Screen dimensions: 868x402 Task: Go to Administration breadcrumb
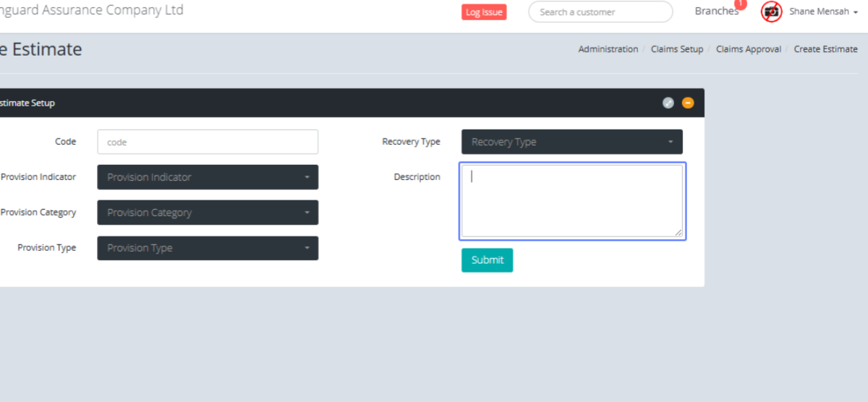click(608, 49)
